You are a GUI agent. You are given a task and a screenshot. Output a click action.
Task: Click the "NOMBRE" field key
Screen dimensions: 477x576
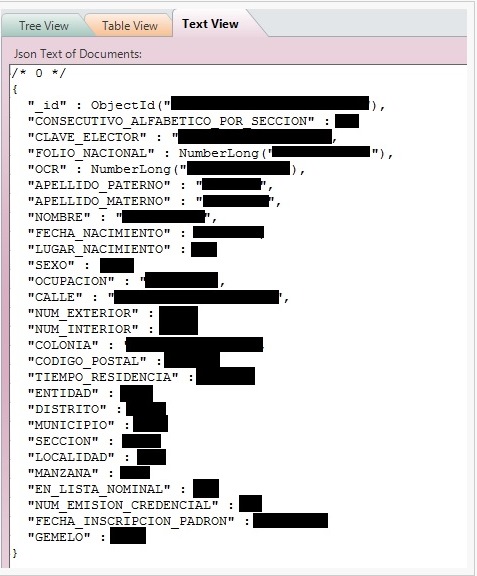[x=59, y=217]
